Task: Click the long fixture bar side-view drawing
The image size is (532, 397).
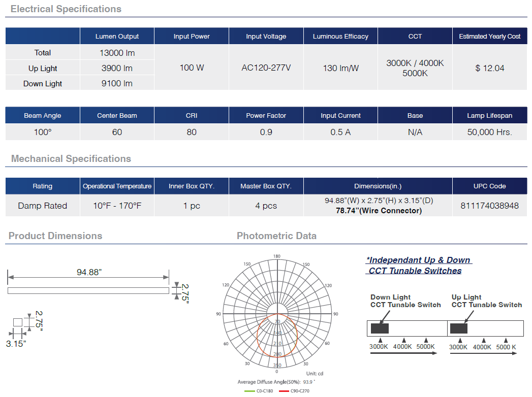Action: [88, 290]
